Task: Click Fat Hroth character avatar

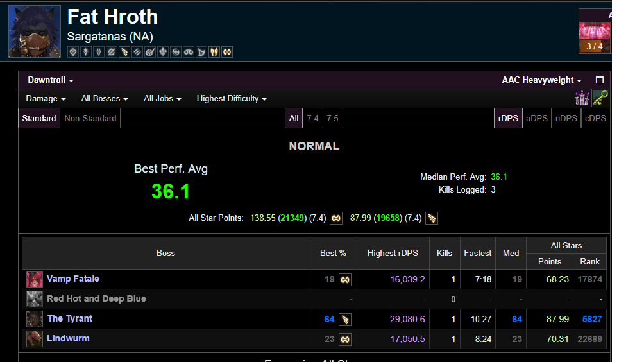Action: pos(35,31)
